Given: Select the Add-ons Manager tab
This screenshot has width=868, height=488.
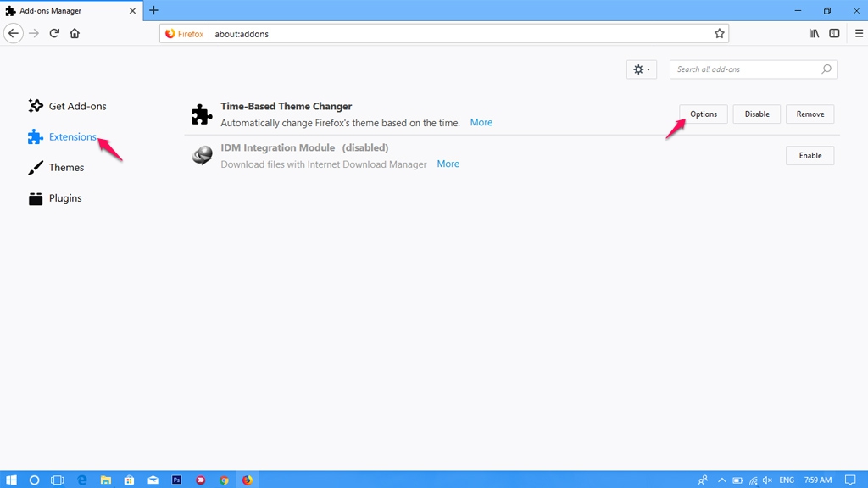Looking at the screenshot, I should pos(71,10).
